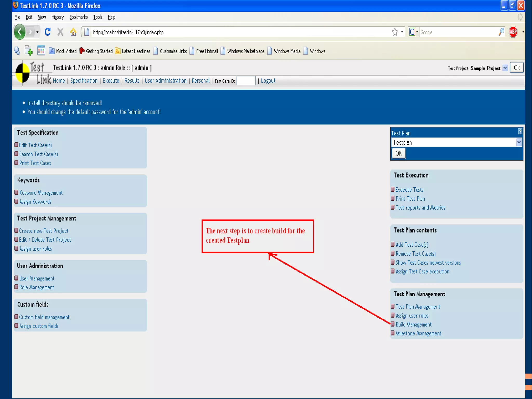Open the address bar history dropdown arrow
This screenshot has width=532, height=399.
[x=402, y=32]
